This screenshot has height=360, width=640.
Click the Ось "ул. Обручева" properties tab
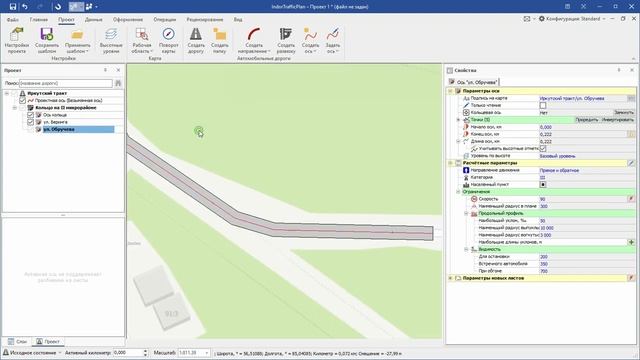click(473, 82)
